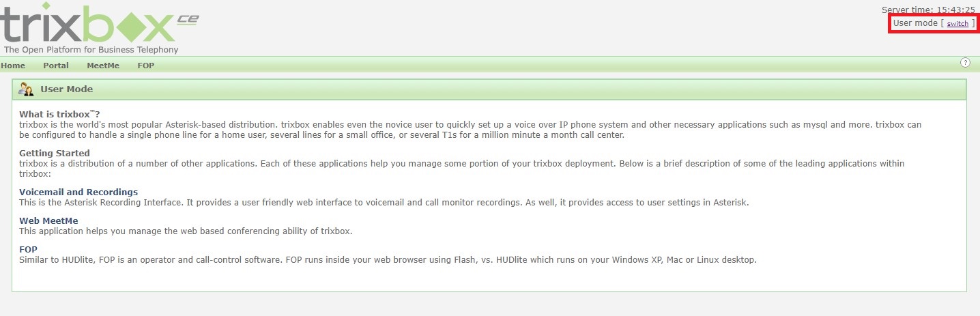This screenshot has height=316, width=980.
Task: Open FOP from the navigation bar
Action: pyautogui.click(x=145, y=66)
